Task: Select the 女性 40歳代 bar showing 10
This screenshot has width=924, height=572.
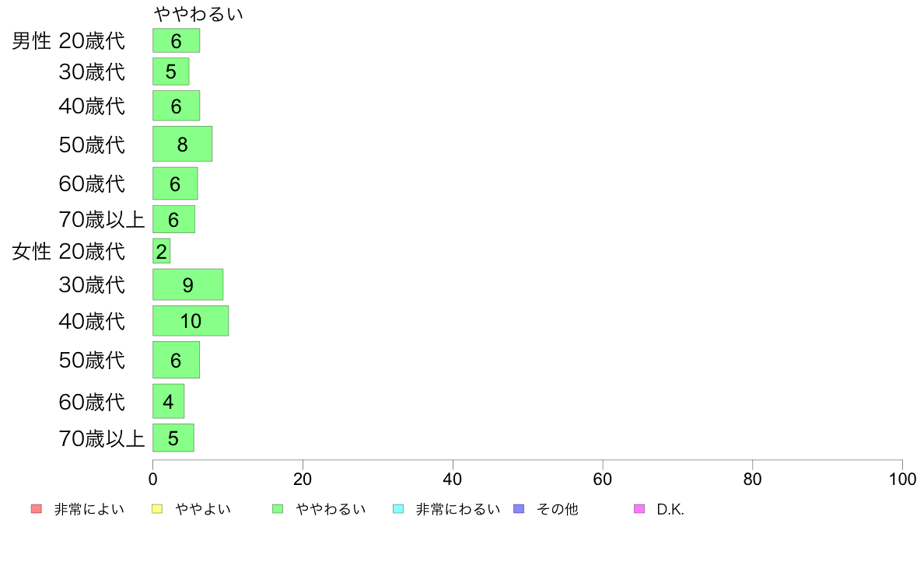Action: coord(191,321)
